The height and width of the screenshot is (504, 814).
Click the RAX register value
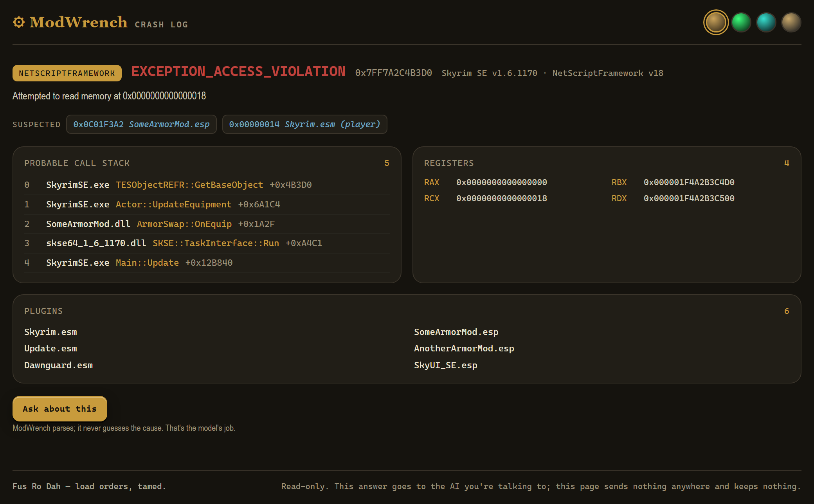pos(502,182)
